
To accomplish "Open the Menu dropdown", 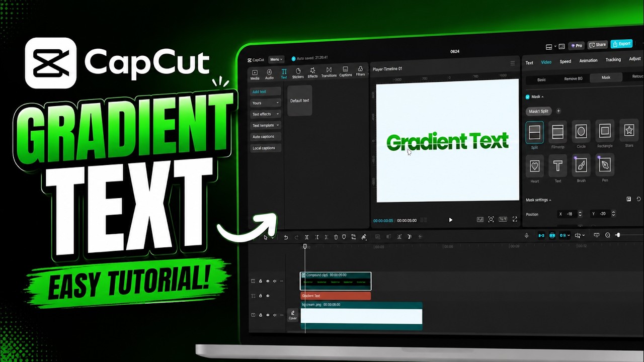I will pos(276,59).
